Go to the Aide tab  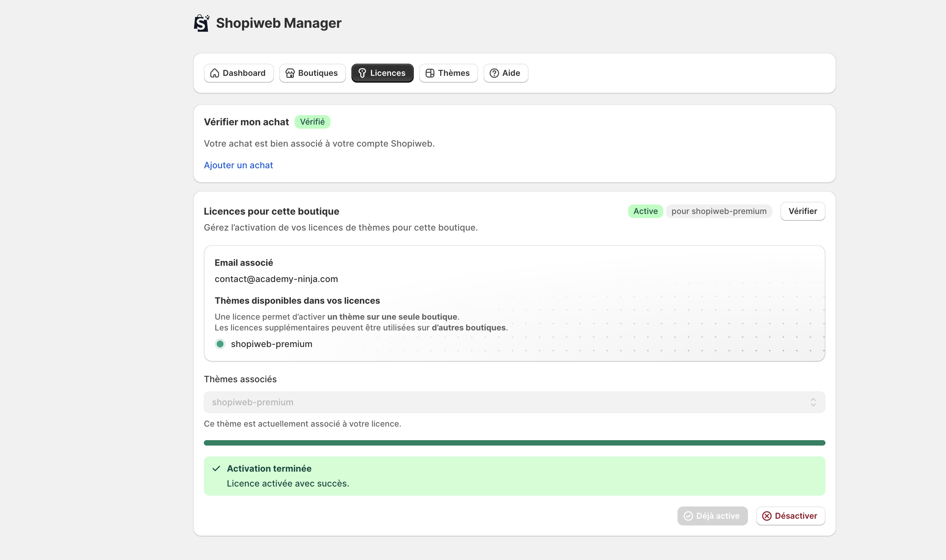point(506,73)
